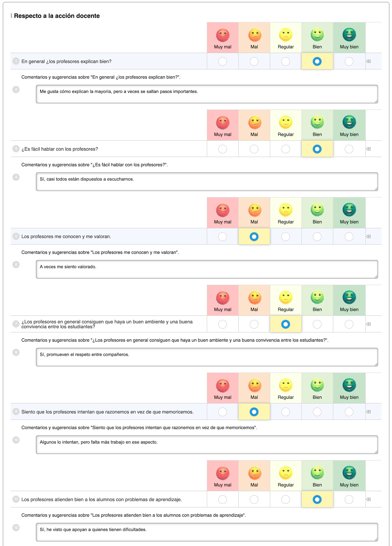Edit comment 'Sí, promueven el respeto entre compañeros'
This screenshot has height=546, width=392.
coord(207,357)
